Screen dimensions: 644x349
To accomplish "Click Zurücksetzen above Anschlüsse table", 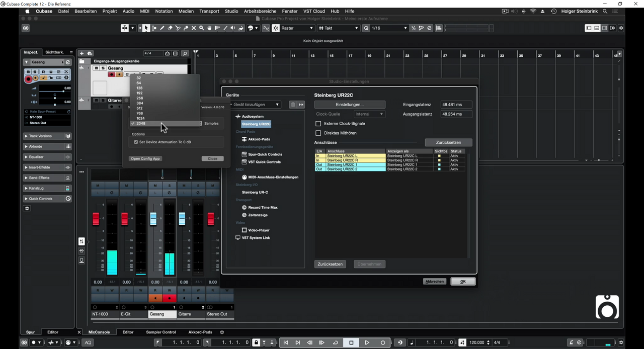I will coord(448,142).
